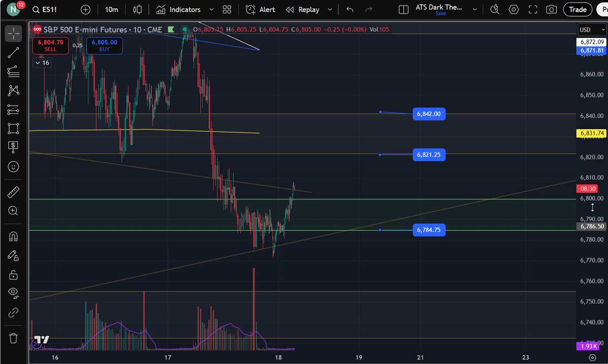Open the Trade panel
Screen dimensions: 608x364
[578, 10]
